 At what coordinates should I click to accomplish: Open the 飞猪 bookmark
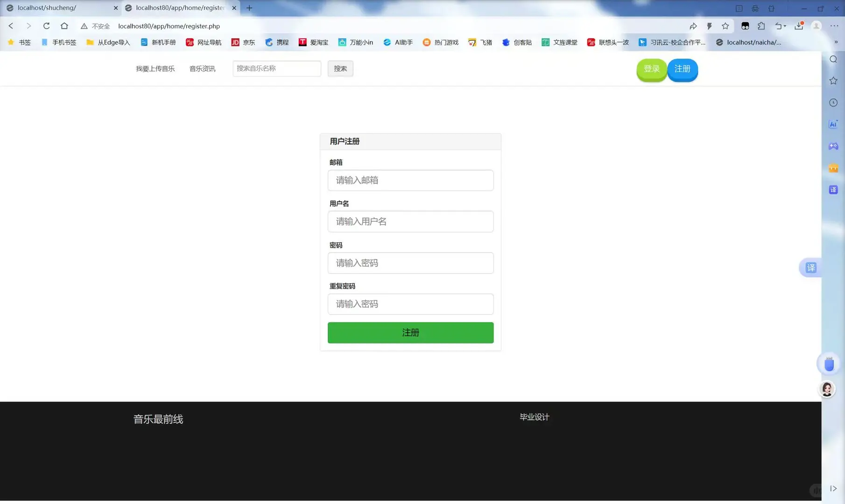point(480,42)
